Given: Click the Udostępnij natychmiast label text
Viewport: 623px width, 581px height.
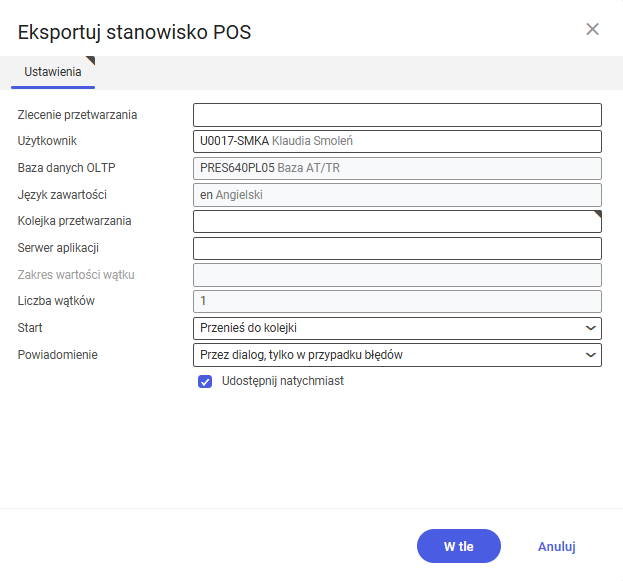Looking at the screenshot, I should pos(282,381).
